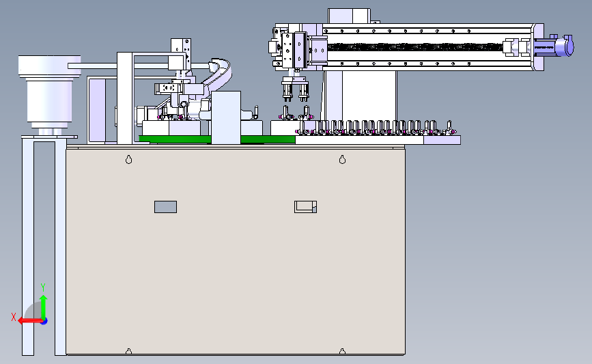Click the red X label beside the triad
The image size is (592, 364).
tap(14, 317)
